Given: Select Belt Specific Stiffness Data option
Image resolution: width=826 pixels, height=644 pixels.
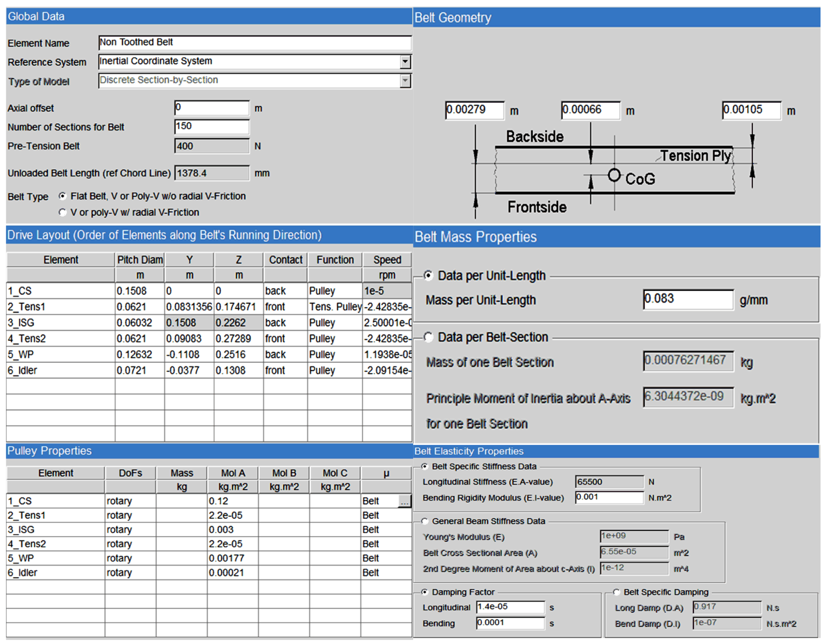Looking at the screenshot, I should 425,466.
